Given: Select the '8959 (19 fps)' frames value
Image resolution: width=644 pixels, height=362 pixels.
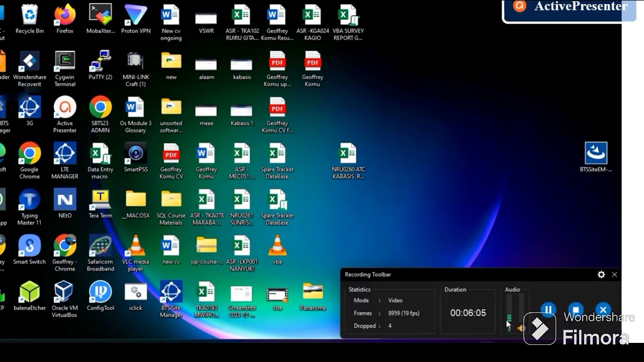Looking at the screenshot, I should point(404,313).
